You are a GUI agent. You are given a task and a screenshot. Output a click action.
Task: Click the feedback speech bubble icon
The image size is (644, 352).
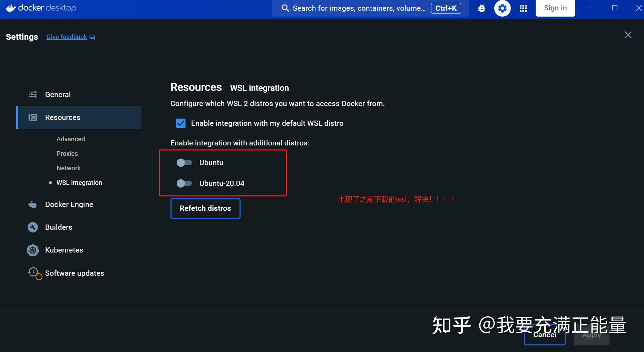tap(92, 37)
